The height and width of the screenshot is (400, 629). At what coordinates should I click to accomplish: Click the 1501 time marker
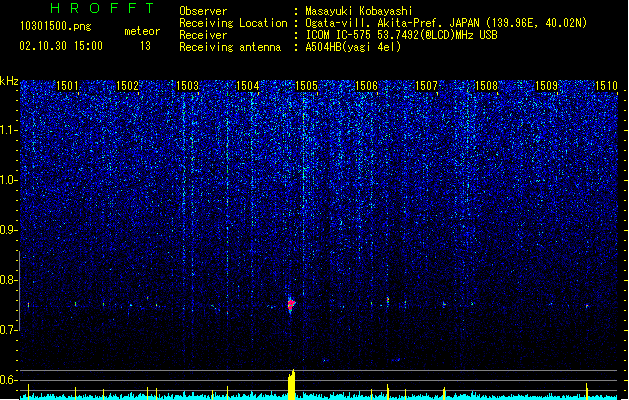pyautogui.click(x=67, y=86)
